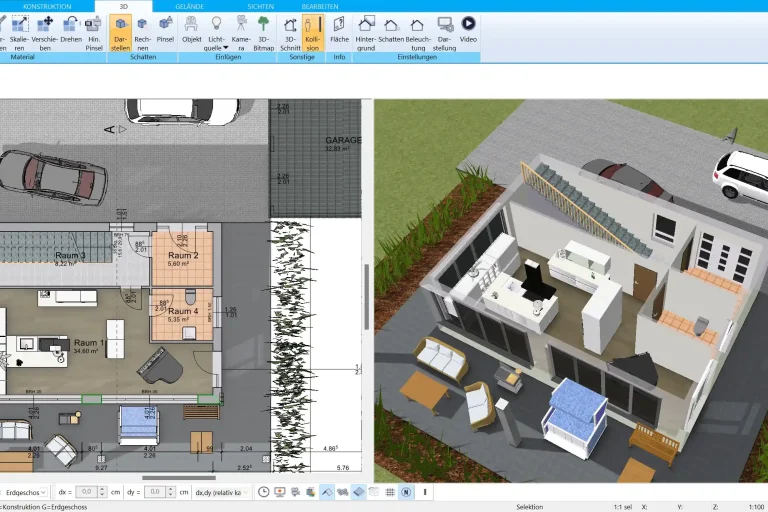Open the Hin. Pinsel tool
Image resolution: width=768 pixels, height=512 pixels.
coord(94,33)
